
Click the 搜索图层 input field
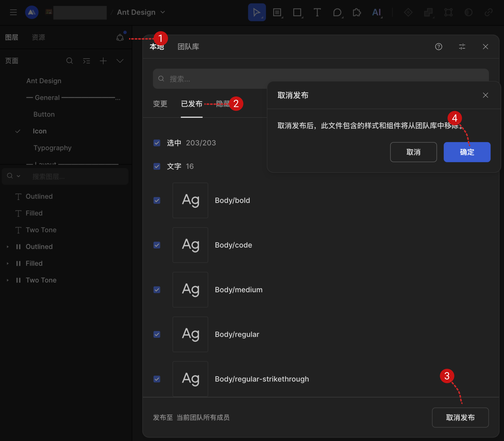(65, 176)
